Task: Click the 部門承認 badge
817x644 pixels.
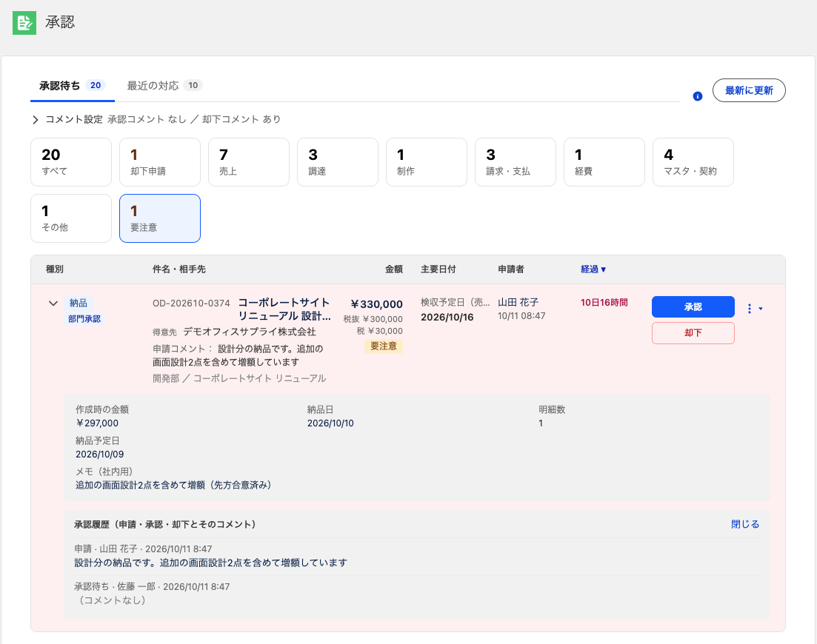Action: click(x=84, y=318)
